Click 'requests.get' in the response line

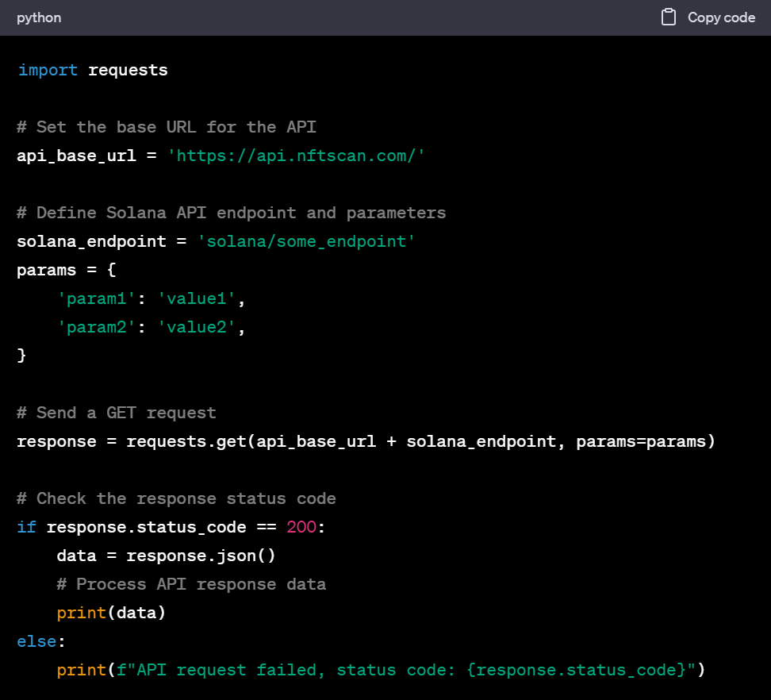pos(186,441)
